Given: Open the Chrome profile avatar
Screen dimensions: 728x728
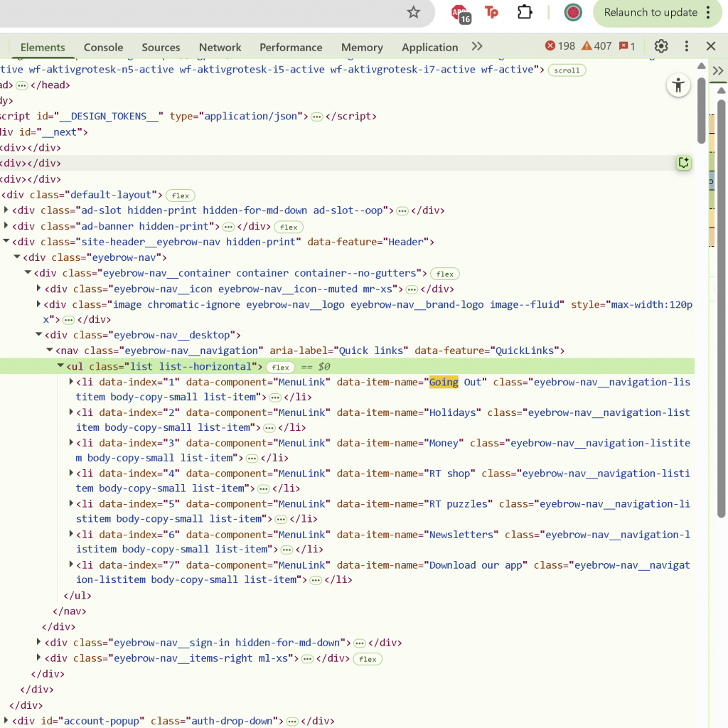Looking at the screenshot, I should point(573,13).
